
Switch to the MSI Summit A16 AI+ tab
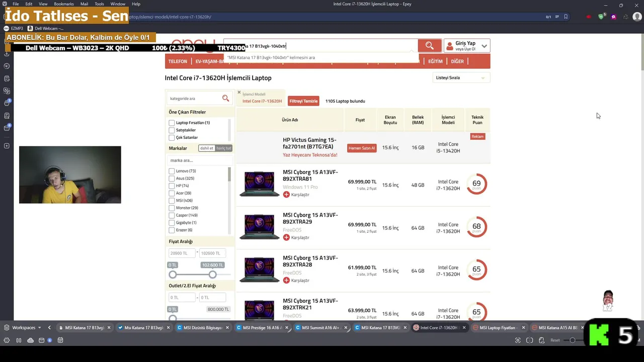(x=321, y=328)
